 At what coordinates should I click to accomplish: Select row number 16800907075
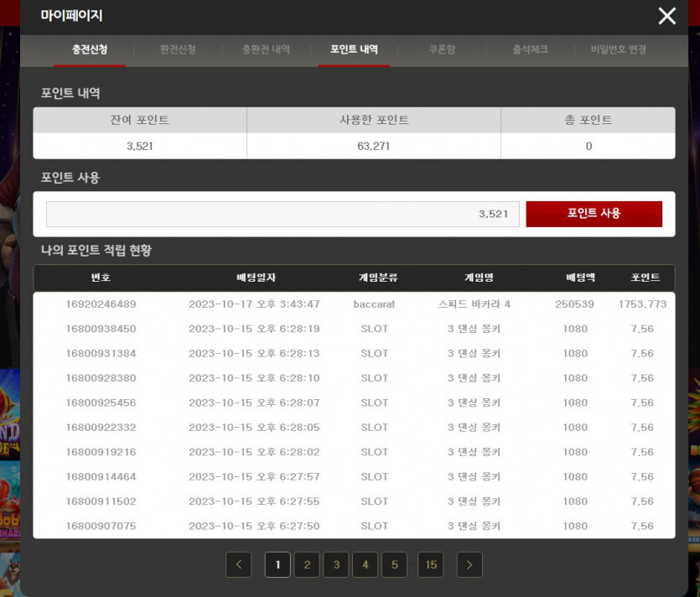(101, 526)
